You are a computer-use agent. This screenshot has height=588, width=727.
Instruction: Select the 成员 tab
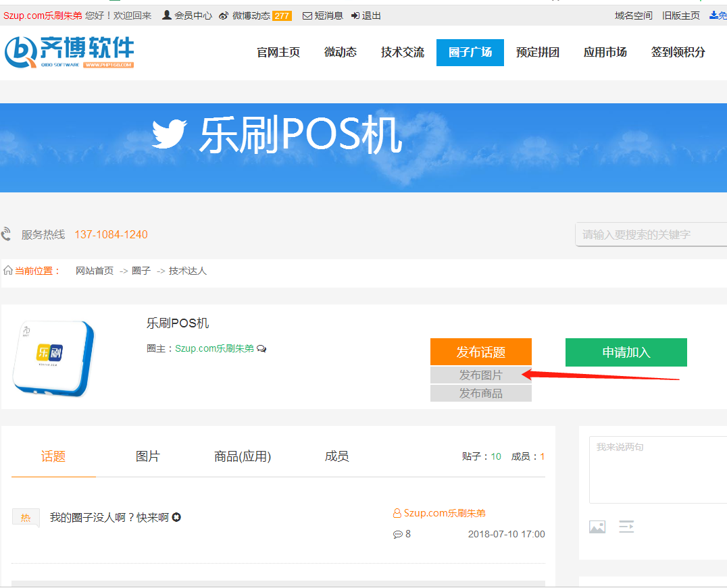(336, 456)
